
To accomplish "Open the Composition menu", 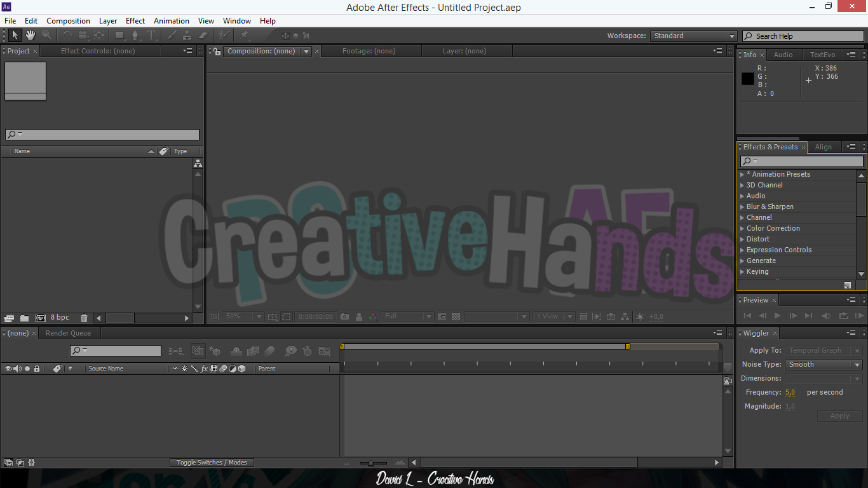I will pyautogui.click(x=68, y=21).
